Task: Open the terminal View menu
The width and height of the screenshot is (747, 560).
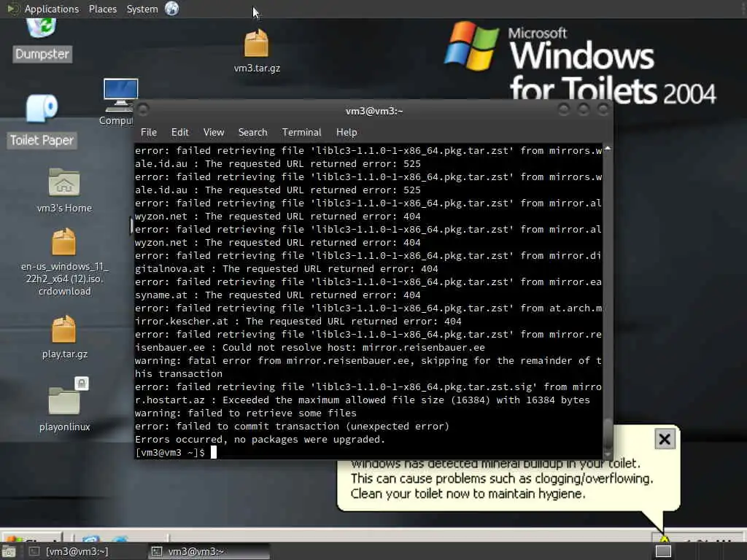Action: 214,133
